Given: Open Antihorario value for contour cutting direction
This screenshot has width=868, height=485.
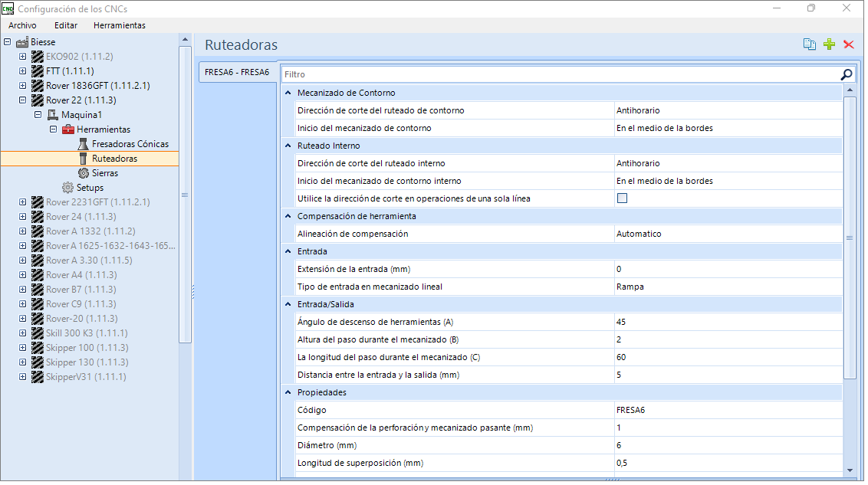Looking at the screenshot, I should coord(728,110).
